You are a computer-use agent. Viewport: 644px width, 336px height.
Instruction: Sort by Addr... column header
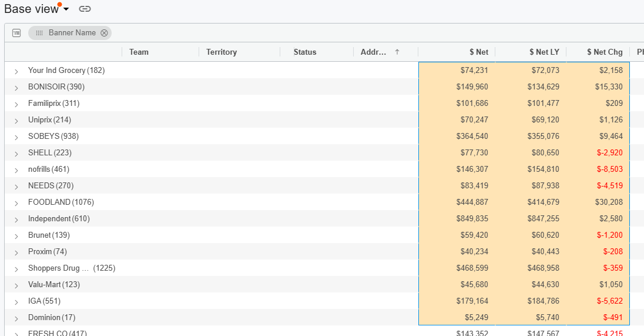[x=373, y=52]
